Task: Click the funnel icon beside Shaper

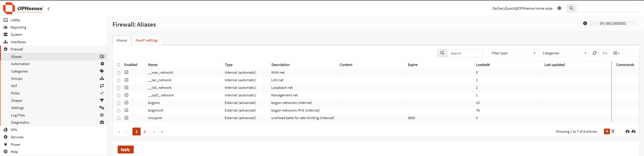Action: point(102,101)
